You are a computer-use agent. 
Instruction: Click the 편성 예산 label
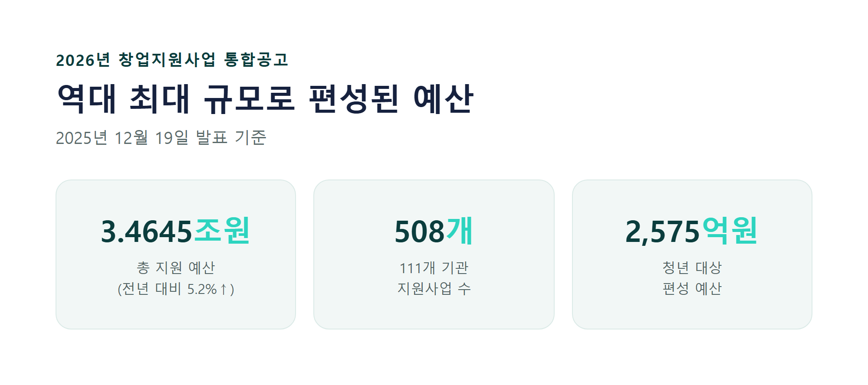(692, 288)
